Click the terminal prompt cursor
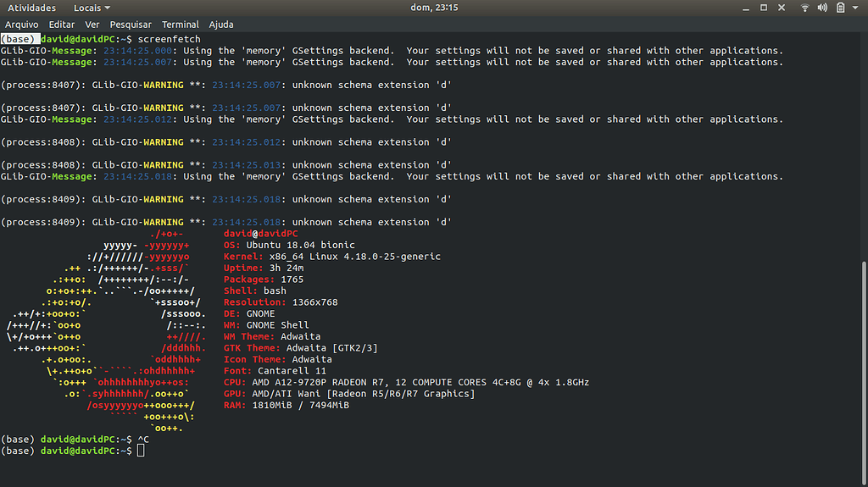Image resolution: width=868 pixels, height=487 pixels. coord(141,451)
